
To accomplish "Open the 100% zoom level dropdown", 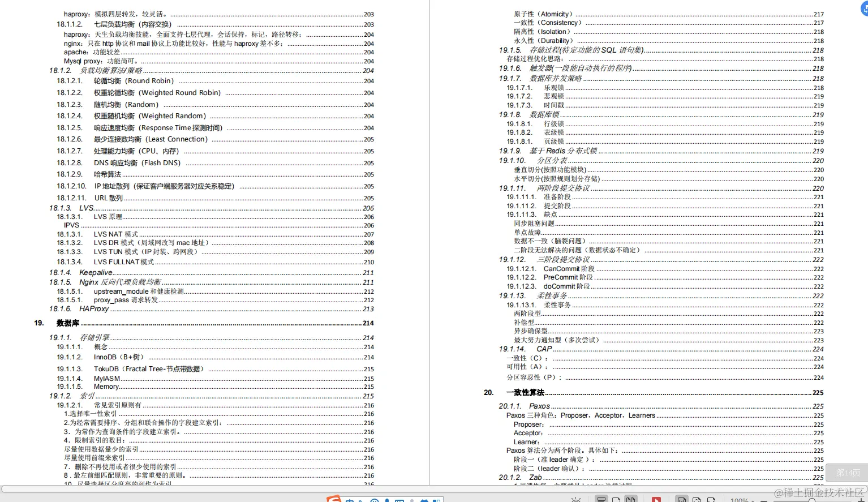I will click(742, 500).
